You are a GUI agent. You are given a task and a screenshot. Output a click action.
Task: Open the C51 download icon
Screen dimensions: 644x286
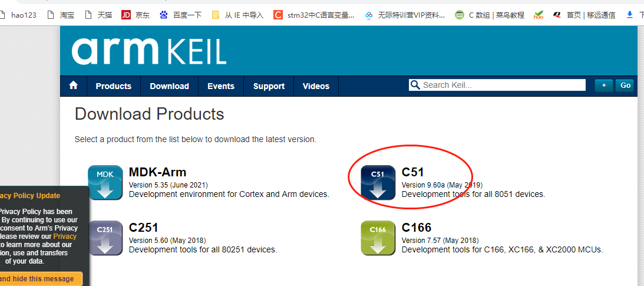pyautogui.click(x=378, y=182)
